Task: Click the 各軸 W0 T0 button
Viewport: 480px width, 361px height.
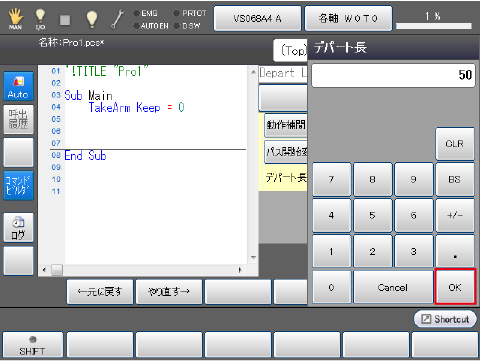Action: 348,18
